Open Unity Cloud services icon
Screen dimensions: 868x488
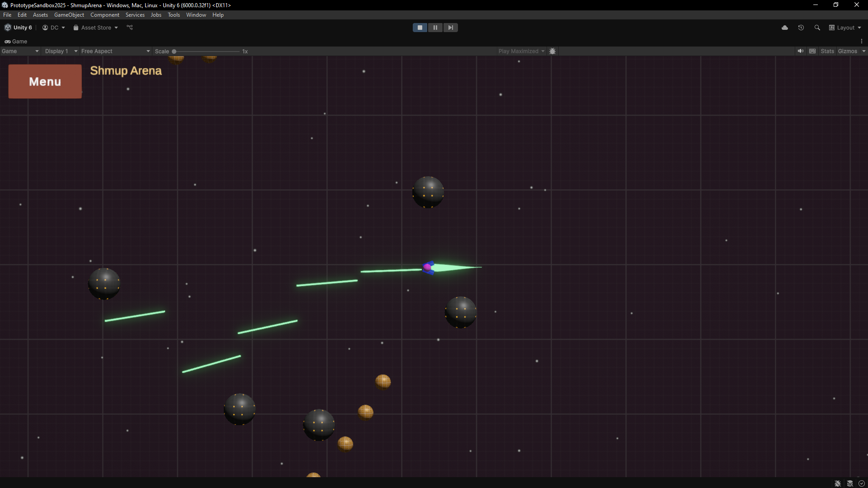[x=785, y=28]
